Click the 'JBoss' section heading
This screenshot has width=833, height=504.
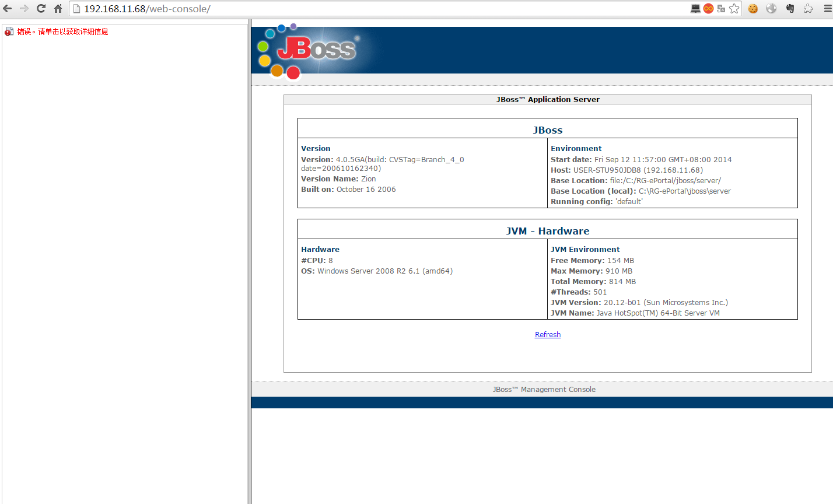[548, 130]
